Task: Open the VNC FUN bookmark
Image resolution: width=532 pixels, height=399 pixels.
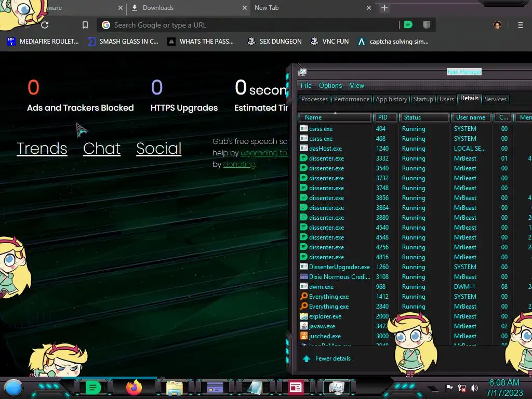Action: pyautogui.click(x=329, y=42)
